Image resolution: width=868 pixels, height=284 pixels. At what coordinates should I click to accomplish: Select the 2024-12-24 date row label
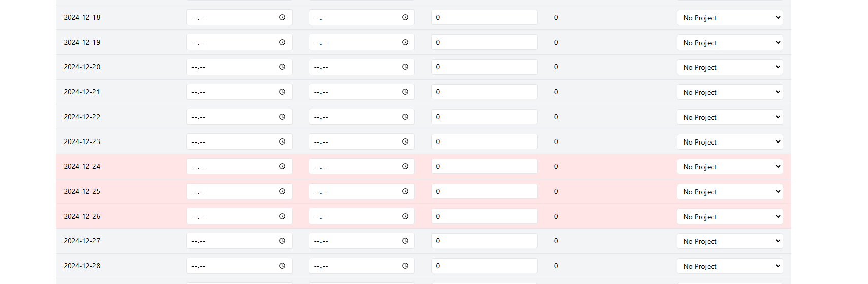82,166
